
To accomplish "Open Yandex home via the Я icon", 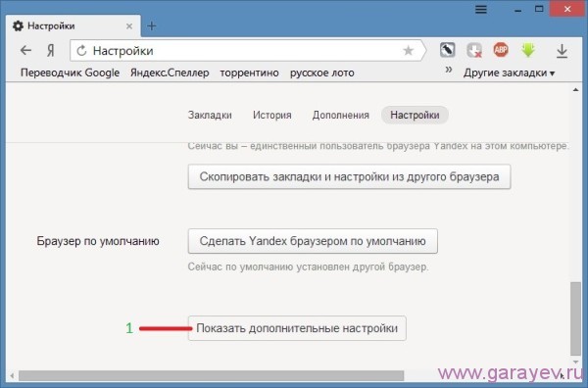I will (51, 51).
